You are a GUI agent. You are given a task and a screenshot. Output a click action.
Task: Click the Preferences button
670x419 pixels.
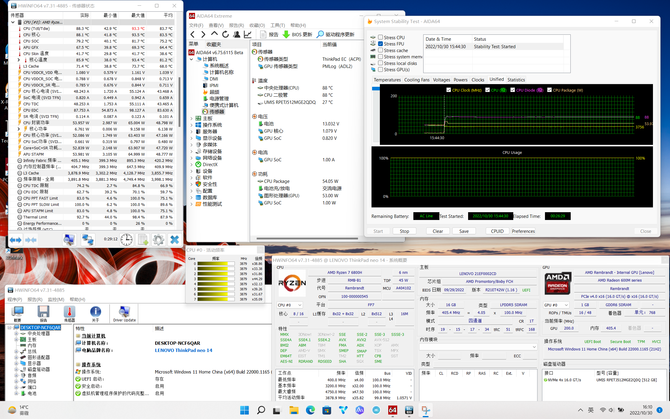click(x=523, y=231)
